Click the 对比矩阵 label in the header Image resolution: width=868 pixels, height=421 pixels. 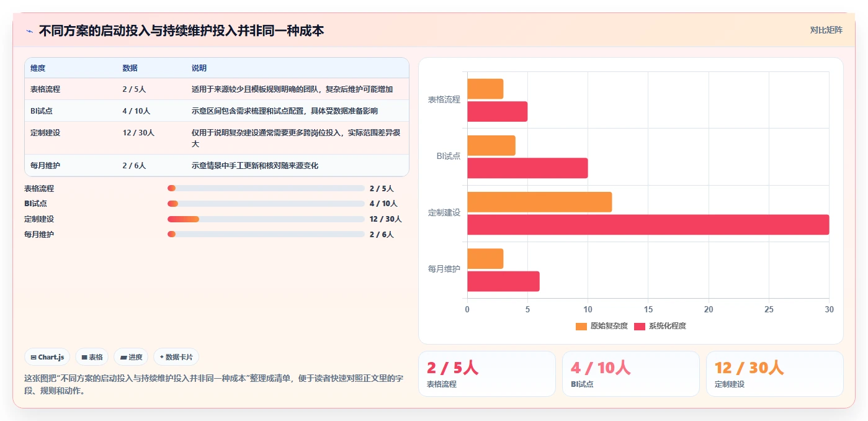(x=826, y=30)
